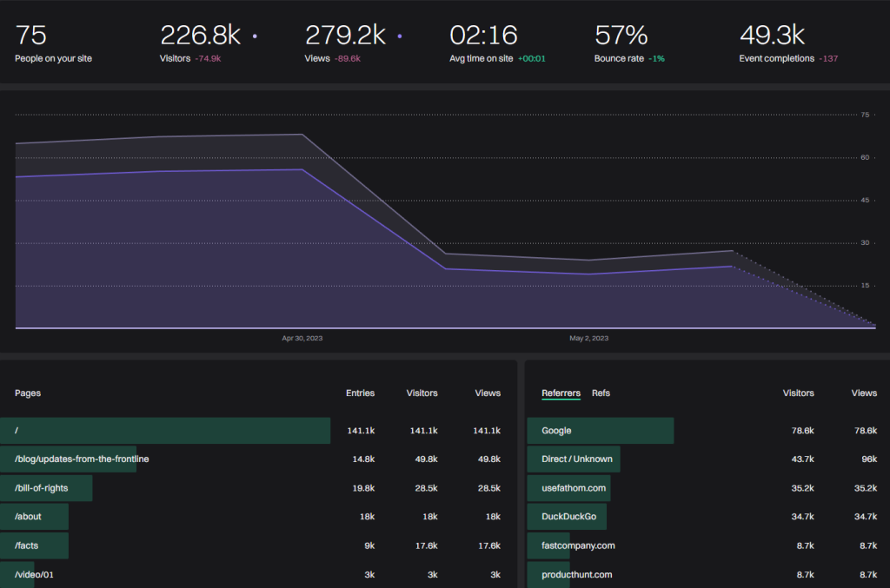890x588 pixels.
Task: Open the /blog/updates-from-the-frontline page row
Action: [82, 459]
